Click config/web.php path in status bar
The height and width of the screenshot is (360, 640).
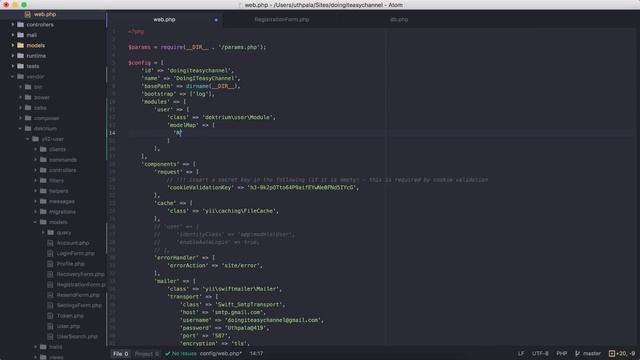[x=220, y=353]
